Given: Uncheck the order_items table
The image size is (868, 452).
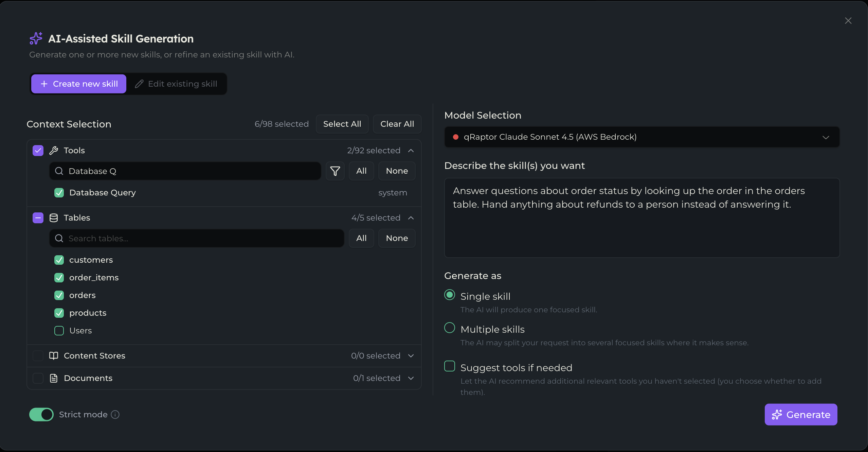Looking at the screenshot, I should (x=59, y=278).
